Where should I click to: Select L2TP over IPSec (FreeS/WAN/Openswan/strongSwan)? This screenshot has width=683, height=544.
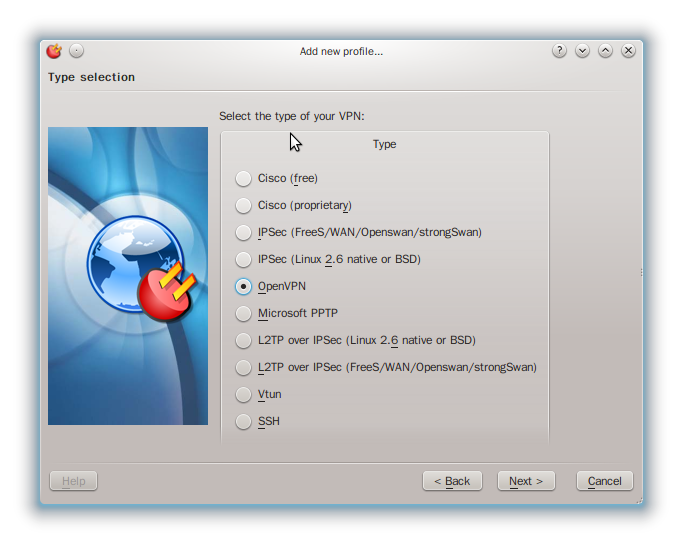[x=244, y=368]
